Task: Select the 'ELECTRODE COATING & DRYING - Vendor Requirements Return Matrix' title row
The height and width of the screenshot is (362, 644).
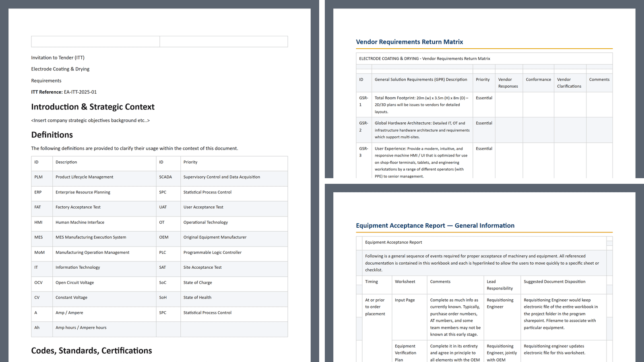Action: (484, 59)
